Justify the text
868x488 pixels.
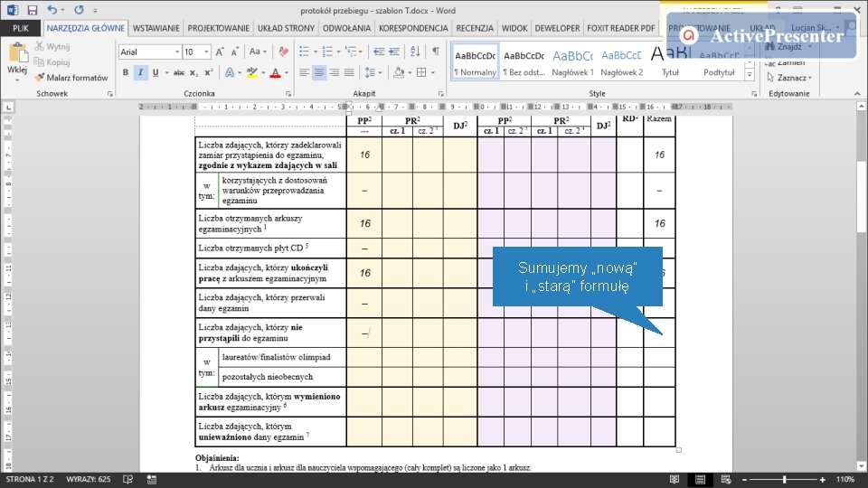coord(349,72)
